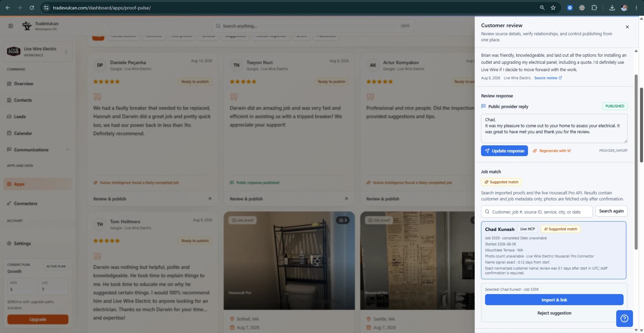644x333 pixels.
Task: Click Review & publish on Daniele Peçanha card
Action: pyautogui.click(x=110, y=199)
